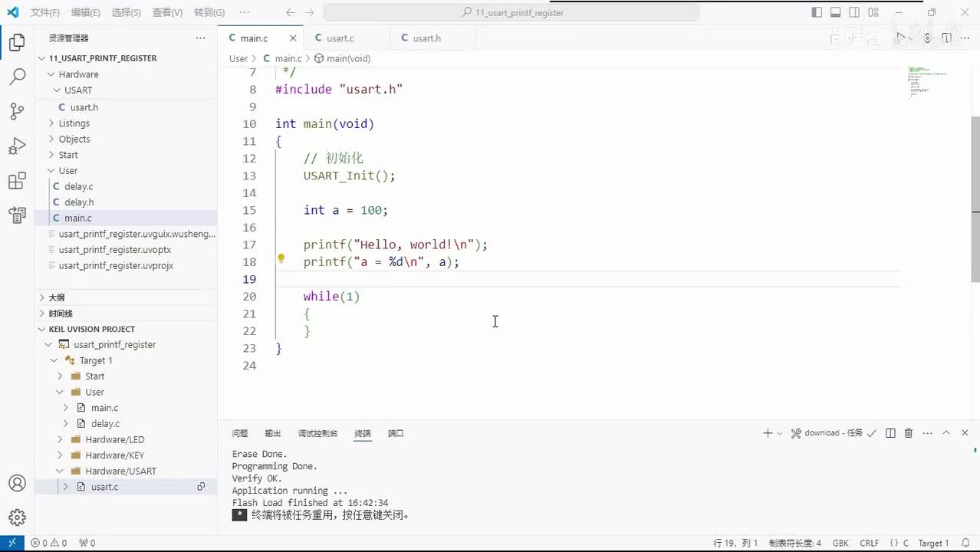The image size is (980, 552).
Task: Toggle secondary side bar visibility
Action: click(855, 12)
